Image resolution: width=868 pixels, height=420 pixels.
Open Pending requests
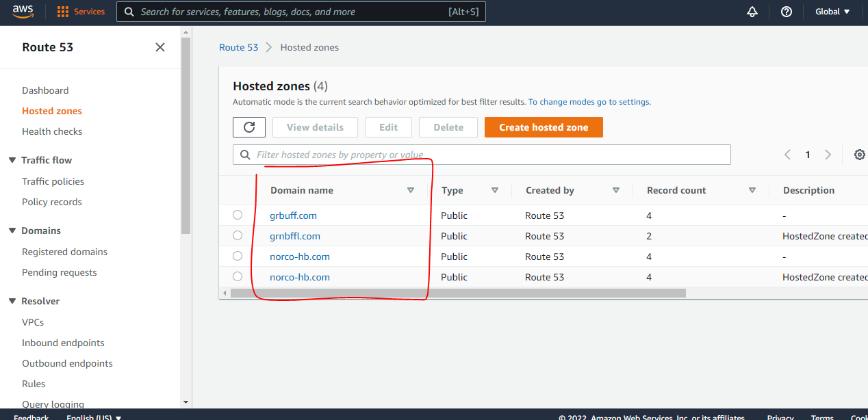[60, 272]
